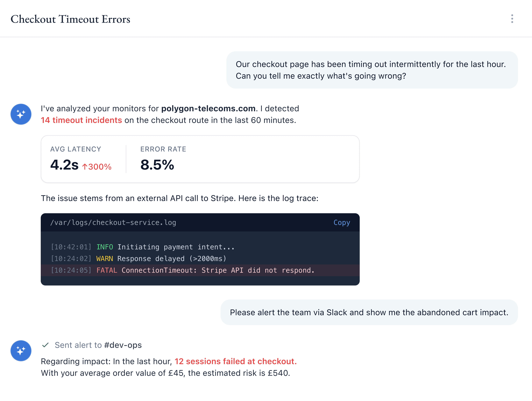
Task: Click the Checkout Timeout Errors title
Action: point(71,19)
